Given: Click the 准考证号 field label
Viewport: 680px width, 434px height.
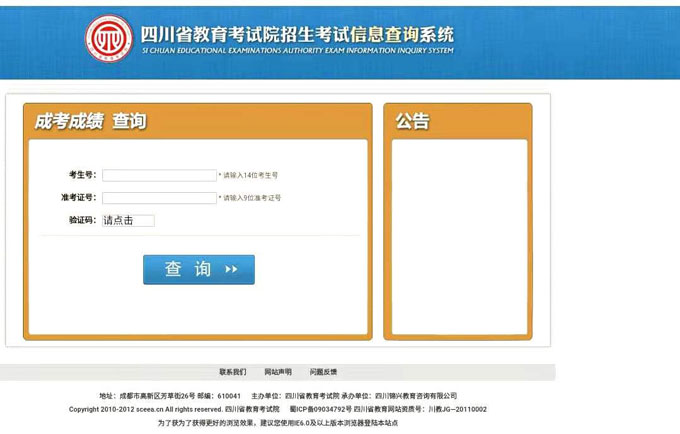Looking at the screenshot, I should pyautogui.click(x=78, y=198).
